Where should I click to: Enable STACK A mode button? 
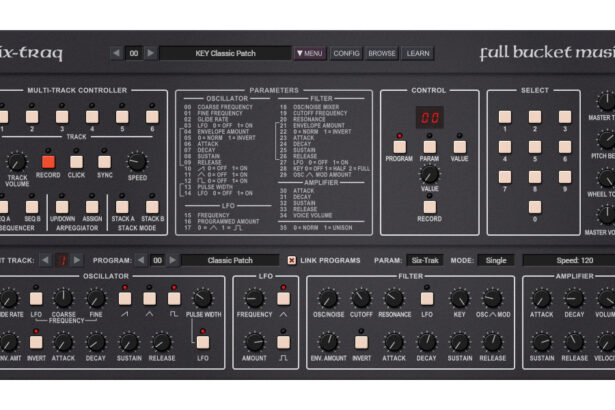(x=122, y=207)
